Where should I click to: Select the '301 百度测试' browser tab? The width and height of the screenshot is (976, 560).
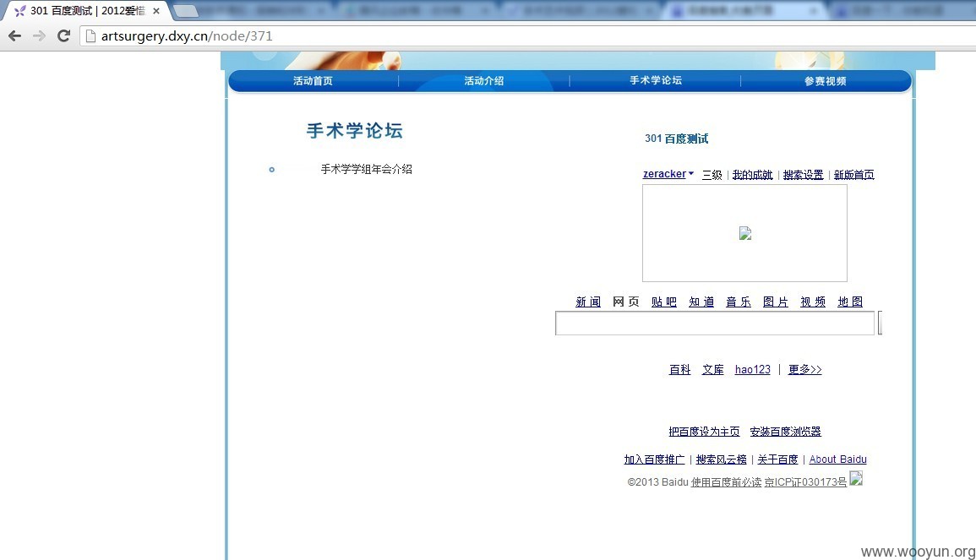[x=88, y=11]
